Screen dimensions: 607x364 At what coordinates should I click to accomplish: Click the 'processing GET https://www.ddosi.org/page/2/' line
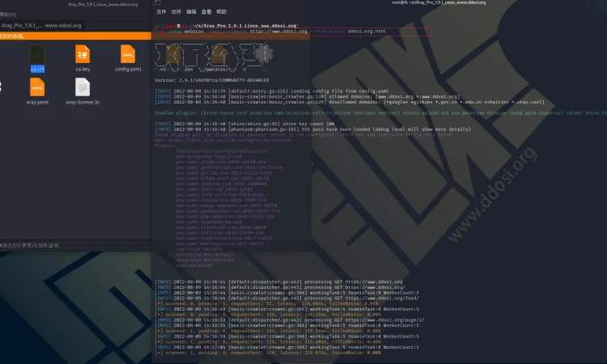[289, 320]
